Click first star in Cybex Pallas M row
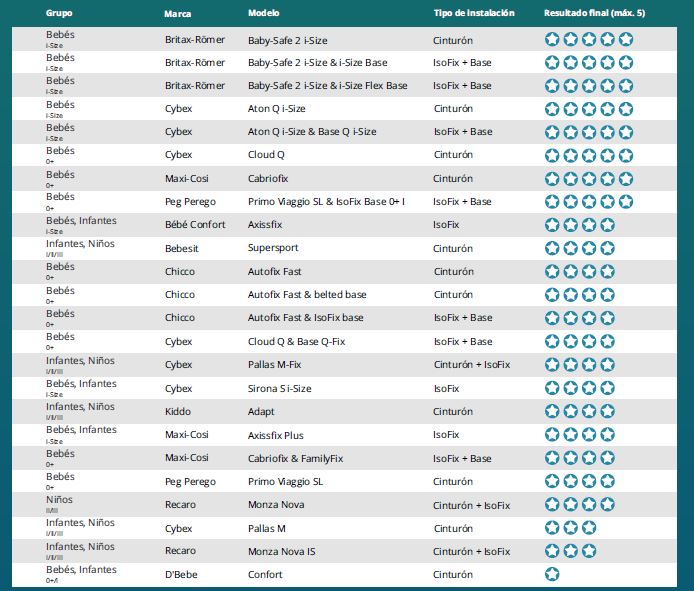 552,528
